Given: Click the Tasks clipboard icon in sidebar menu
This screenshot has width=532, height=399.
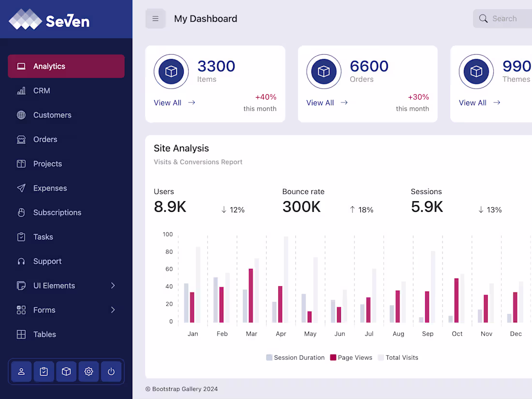Looking at the screenshot, I should click(x=21, y=237).
